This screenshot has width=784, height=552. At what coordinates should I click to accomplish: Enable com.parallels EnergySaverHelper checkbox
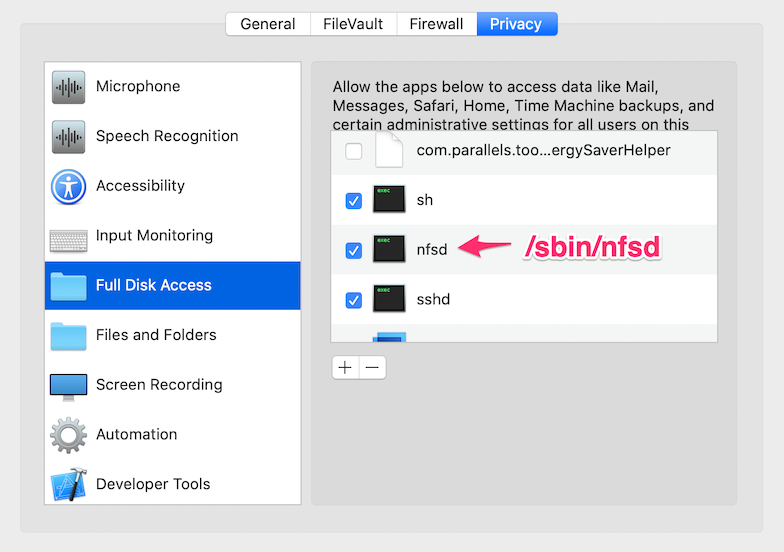point(354,151)
